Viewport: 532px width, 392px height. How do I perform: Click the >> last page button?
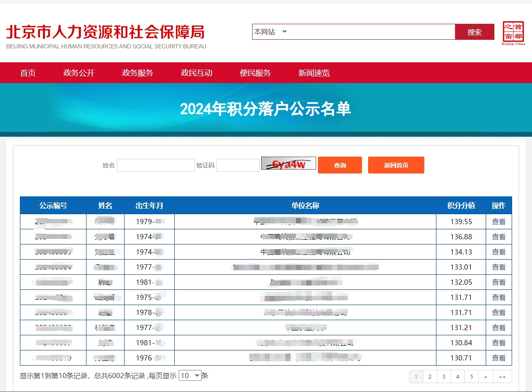pyautogui.click(x=502, y=376)
